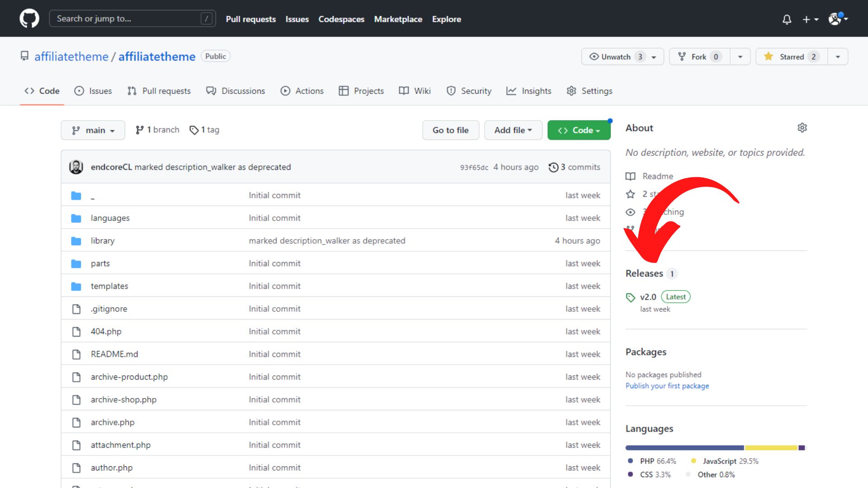View the 1 tag link

pos(204,130)
